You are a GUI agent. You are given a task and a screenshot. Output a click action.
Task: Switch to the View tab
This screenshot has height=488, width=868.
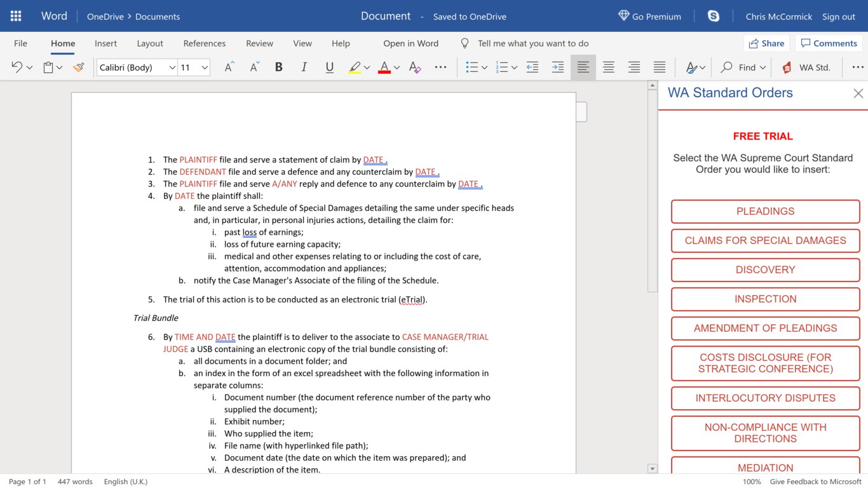coord(302,43)
